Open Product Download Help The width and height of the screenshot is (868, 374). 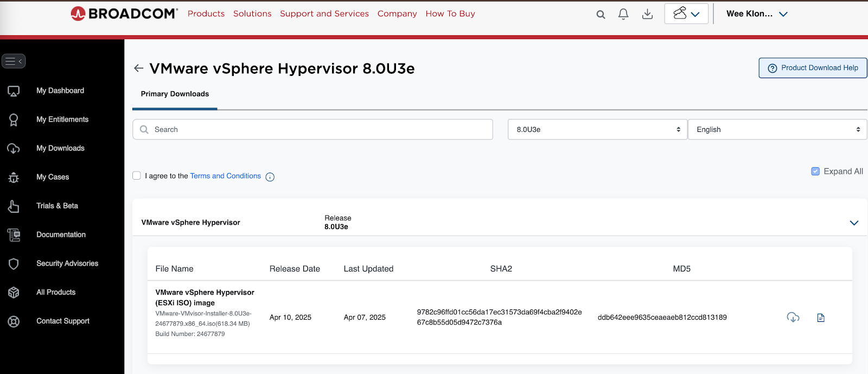[813, 68]
